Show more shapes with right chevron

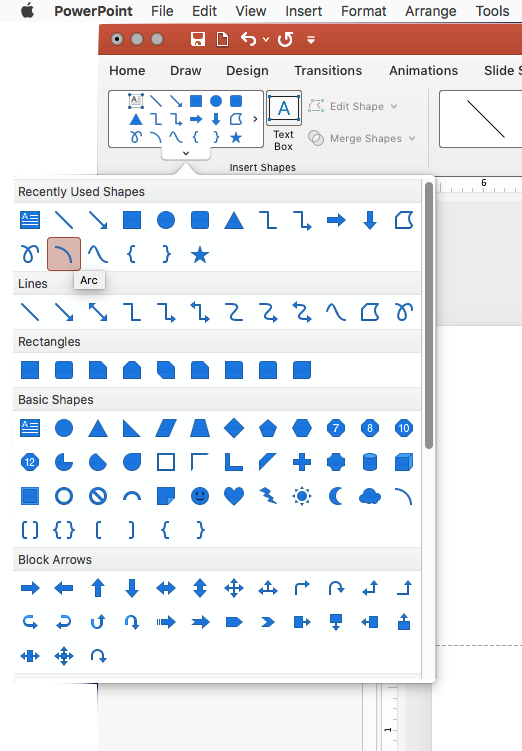tap(255, 119)
